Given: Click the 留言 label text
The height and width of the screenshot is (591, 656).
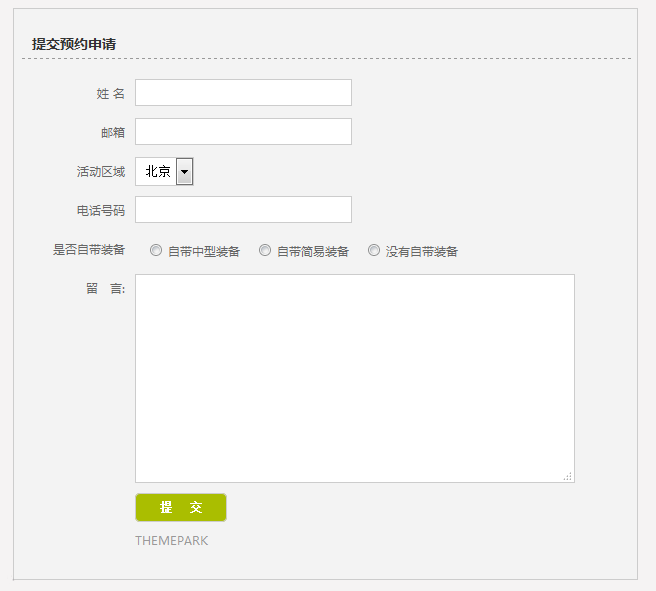Looking at the screenshot, I should [105, 289].
